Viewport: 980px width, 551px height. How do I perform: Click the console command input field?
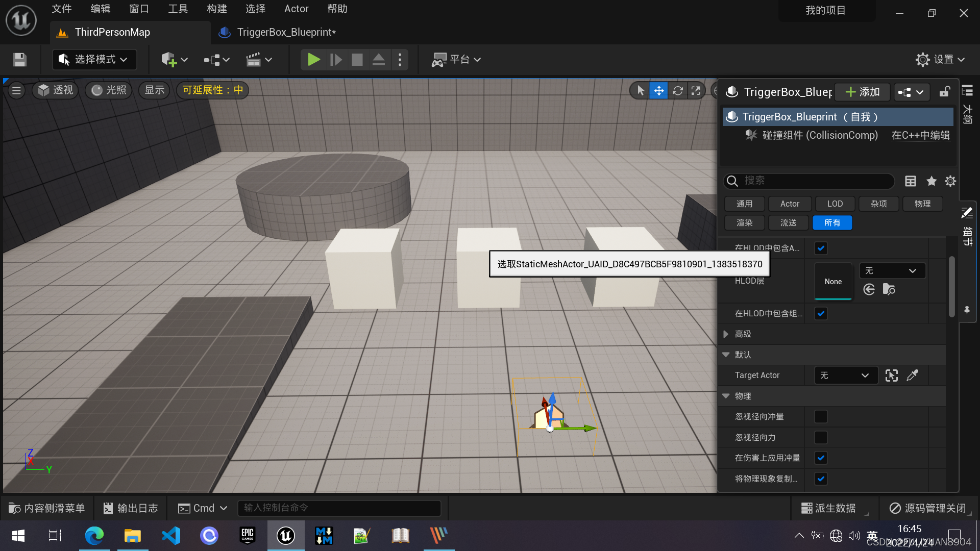click(339, 508)
